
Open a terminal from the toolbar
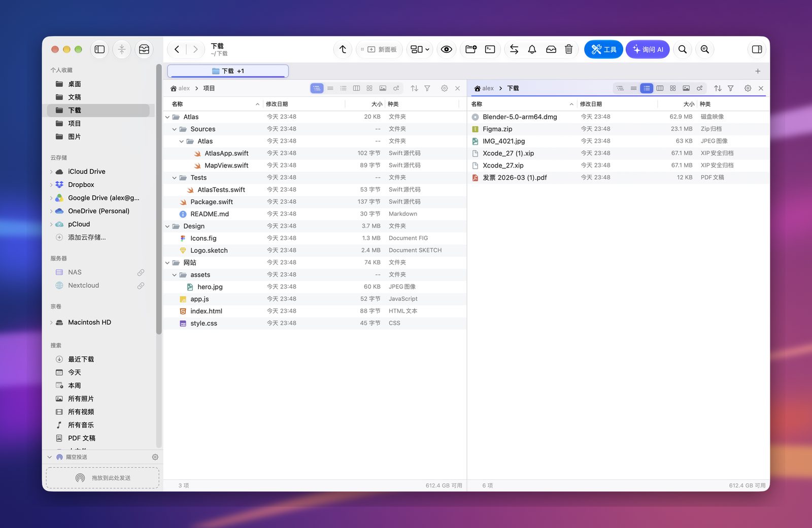click(490, 49)
